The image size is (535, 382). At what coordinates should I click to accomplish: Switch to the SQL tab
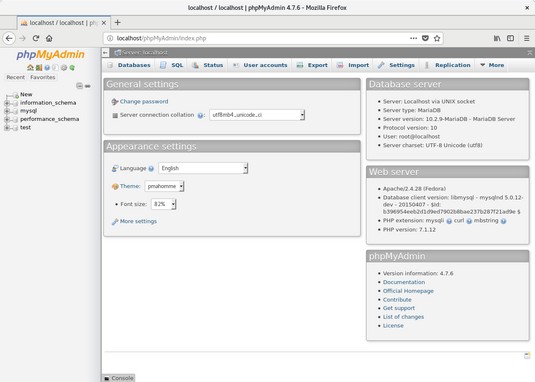tap(172, 65)
